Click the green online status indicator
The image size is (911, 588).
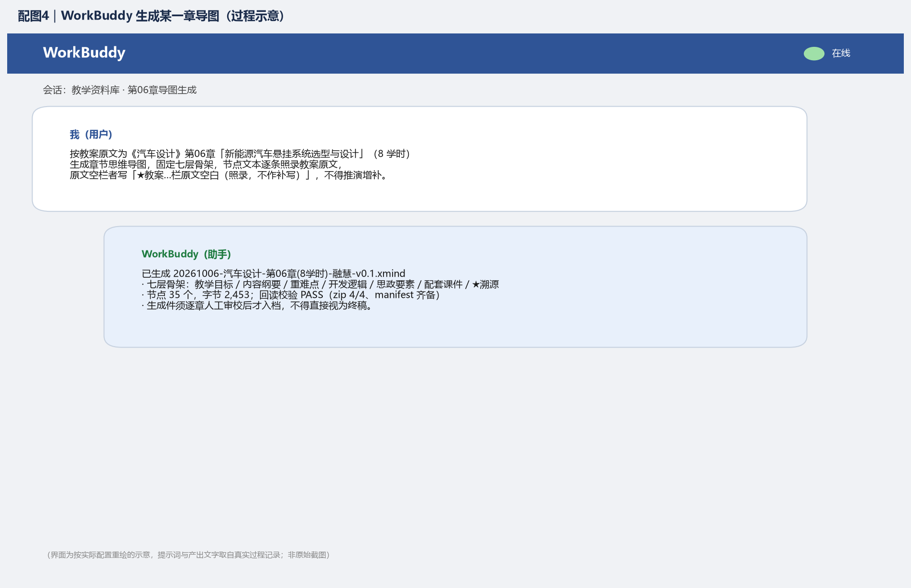tap(814, 54)
